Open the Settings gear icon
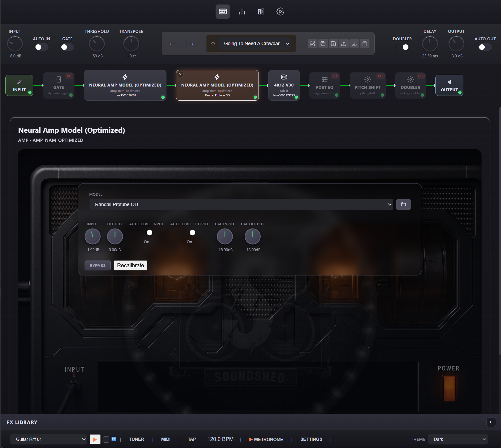 pyautogui.click(x=280, y=11)
